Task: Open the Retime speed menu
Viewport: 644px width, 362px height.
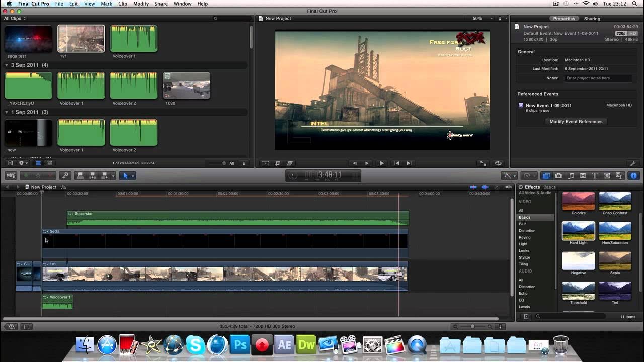Action: 528,176
